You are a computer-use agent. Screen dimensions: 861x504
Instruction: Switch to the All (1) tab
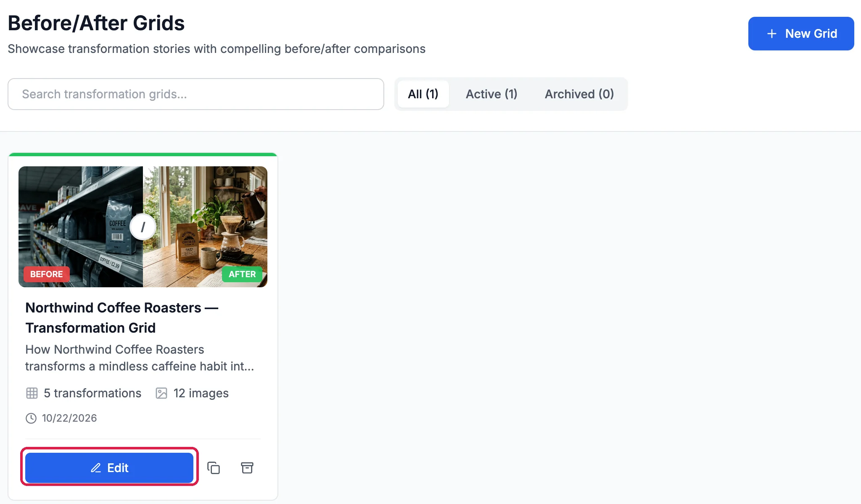(423, 94)
